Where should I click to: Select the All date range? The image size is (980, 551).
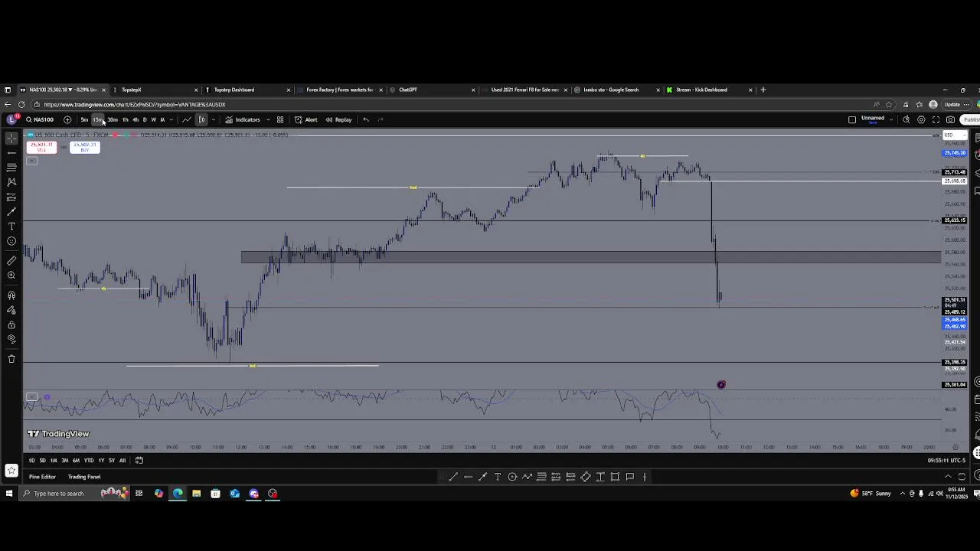[x=122, y=461]
